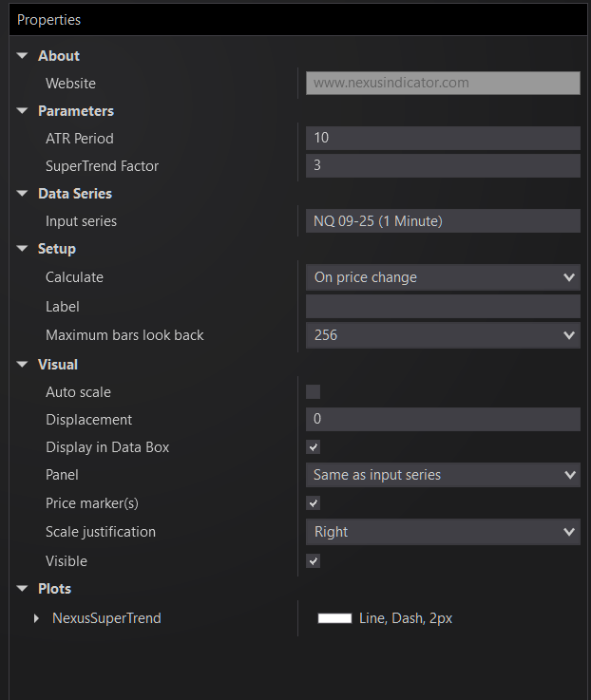Disable the Price marker(s) checkbox
The image size is (591, 700).
(314, 502)
